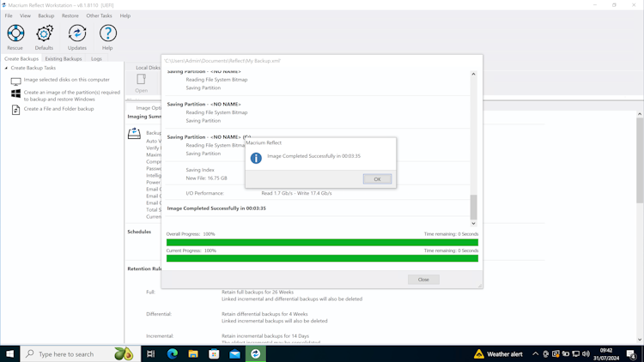Open the Other Tasks menu
The width and height of the screenshot is (644, 362).
(99, 15)
